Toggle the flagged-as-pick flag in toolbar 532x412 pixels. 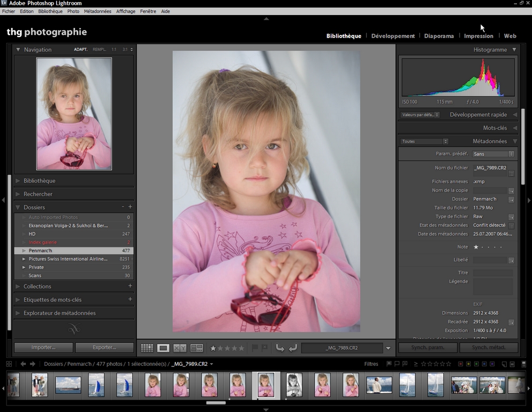coord(255,348)
